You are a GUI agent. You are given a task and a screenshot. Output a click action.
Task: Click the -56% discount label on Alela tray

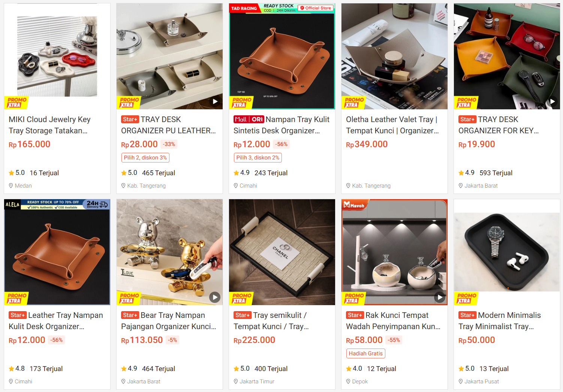[57, 340]
